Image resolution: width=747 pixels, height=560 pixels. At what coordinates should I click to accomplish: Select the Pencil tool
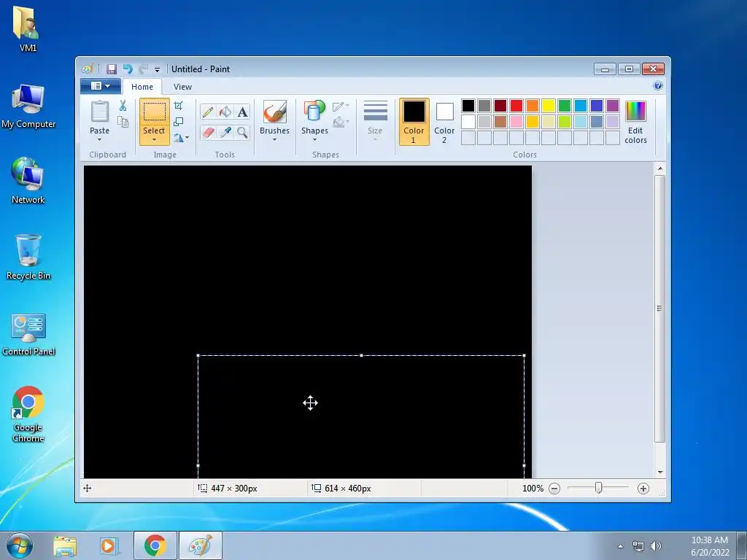pos(208,112)
